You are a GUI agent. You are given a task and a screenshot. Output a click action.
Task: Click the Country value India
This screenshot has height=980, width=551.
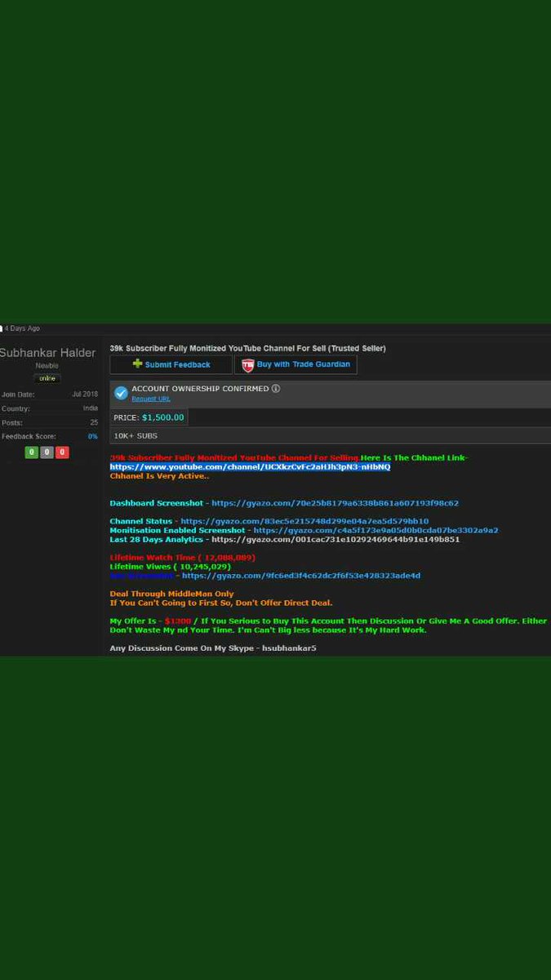point(90,408)
